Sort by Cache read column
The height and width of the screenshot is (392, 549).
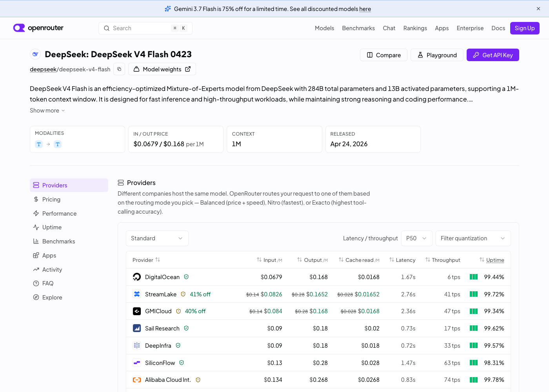(359, 260)
